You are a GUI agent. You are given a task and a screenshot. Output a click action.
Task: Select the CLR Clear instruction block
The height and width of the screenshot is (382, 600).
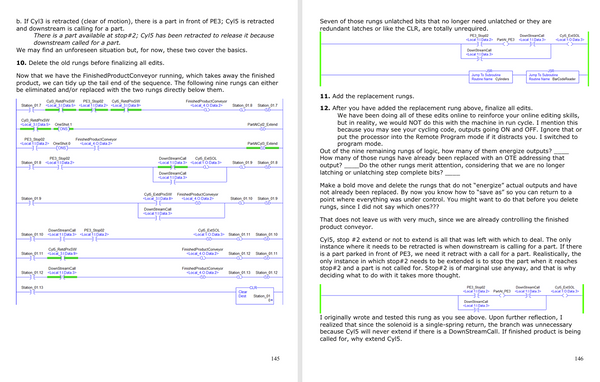pos(255,295)
